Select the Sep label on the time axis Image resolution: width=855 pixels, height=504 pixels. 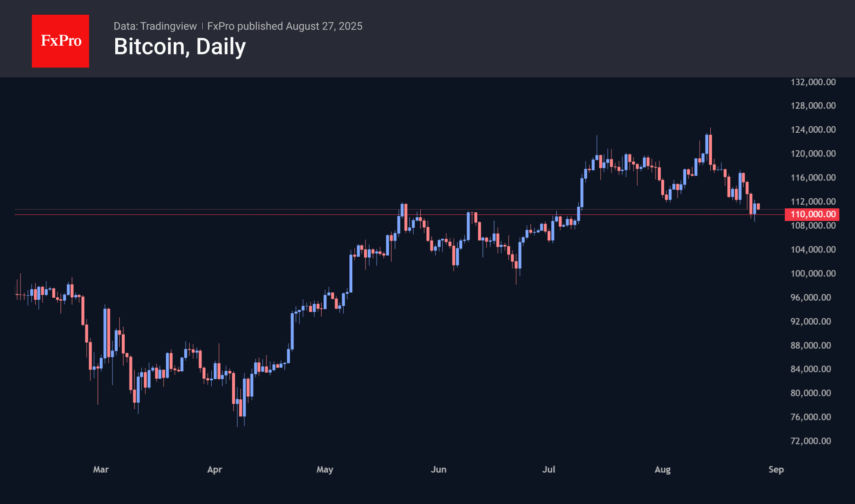[776, 469]
